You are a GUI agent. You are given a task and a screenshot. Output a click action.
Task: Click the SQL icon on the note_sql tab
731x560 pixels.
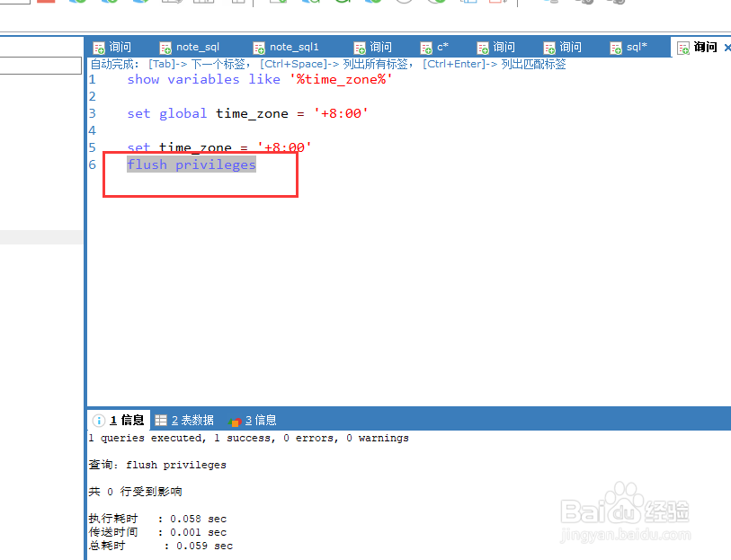tap(165, 46)
